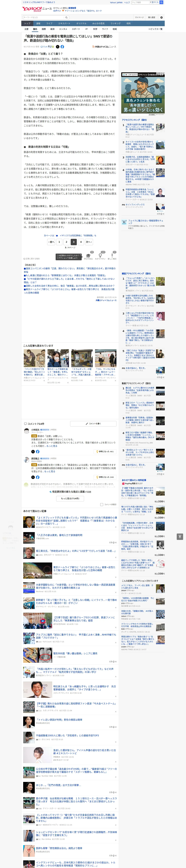Click the ヘルプ link at top
186x868 pixels.
coord(127,2)
